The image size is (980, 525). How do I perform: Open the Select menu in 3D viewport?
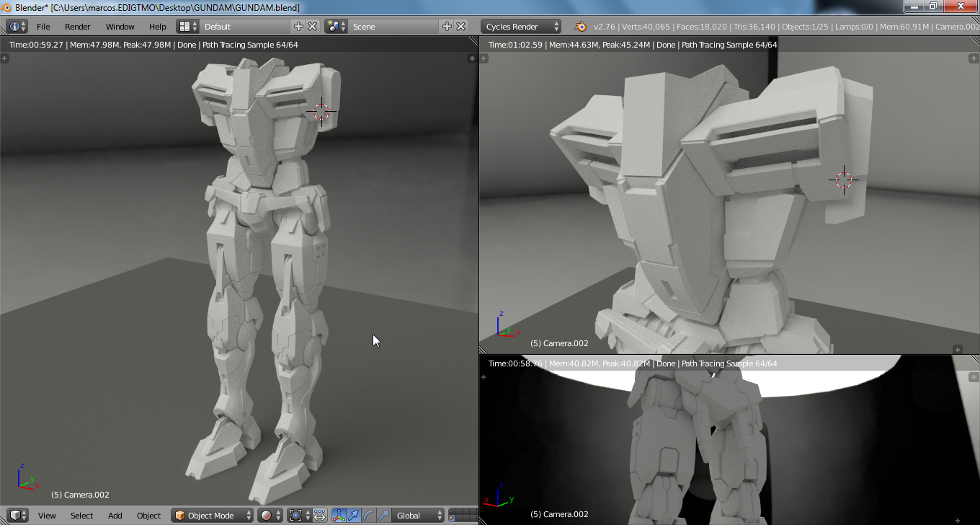[x=81, y=516]
